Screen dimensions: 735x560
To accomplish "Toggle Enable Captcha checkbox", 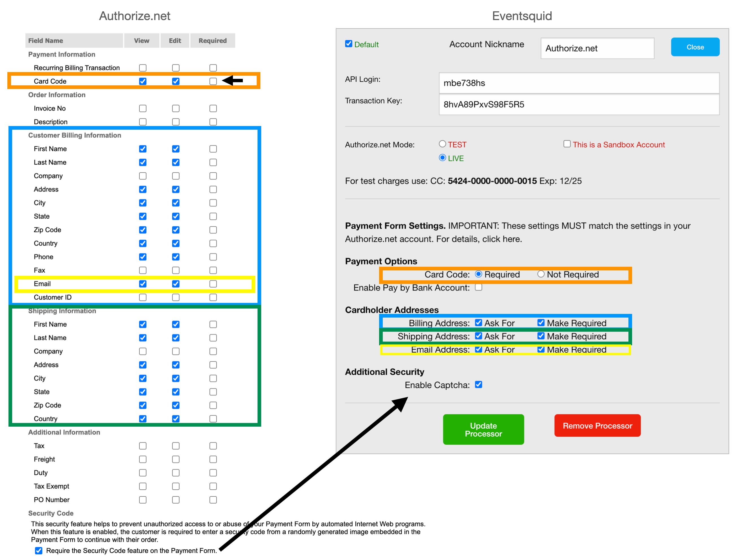I will 478,384.
